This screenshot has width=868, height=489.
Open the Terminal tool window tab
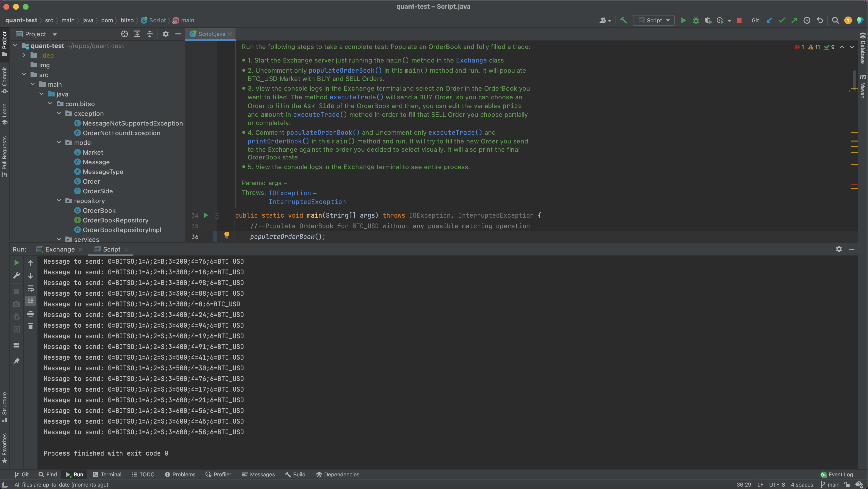point(107,474)
